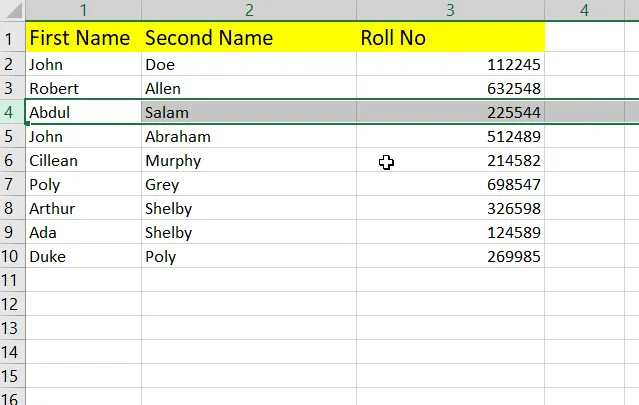The image size is (639, 405).
Task: Click roll number 698547
Action: click(x=450, y=184)
